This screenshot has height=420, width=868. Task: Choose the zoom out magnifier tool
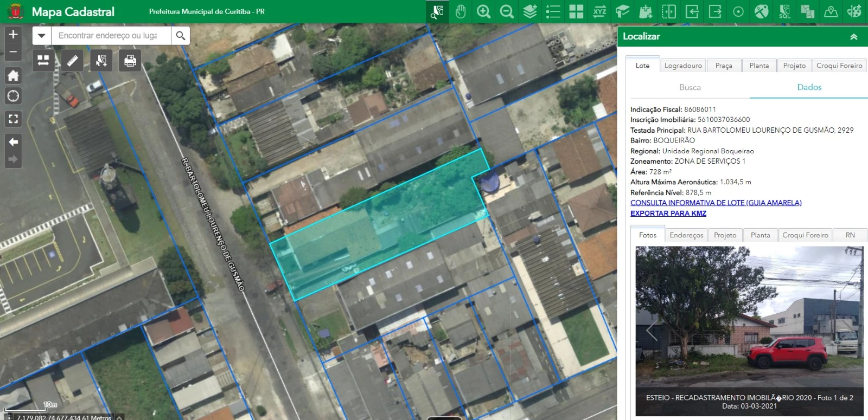(507, 11)
